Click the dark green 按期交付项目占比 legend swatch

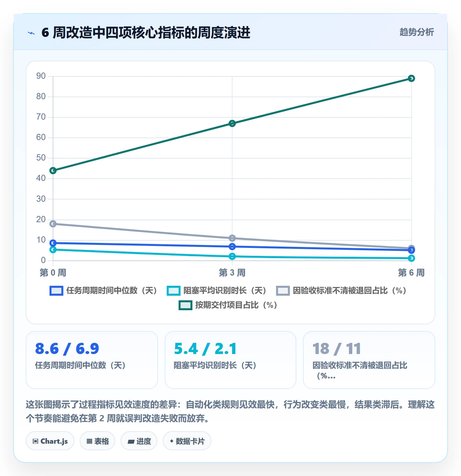185,305
